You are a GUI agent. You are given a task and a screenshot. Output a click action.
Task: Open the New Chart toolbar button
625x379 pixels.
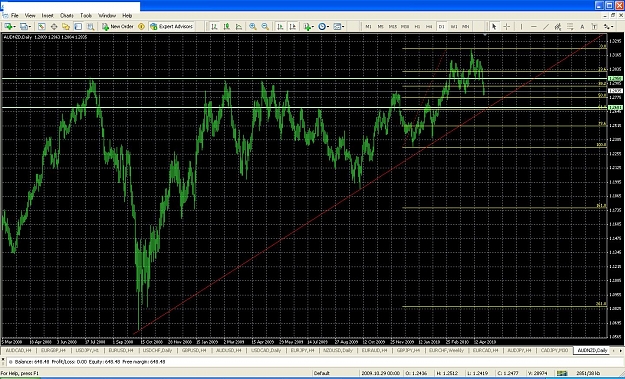[9, 26]
